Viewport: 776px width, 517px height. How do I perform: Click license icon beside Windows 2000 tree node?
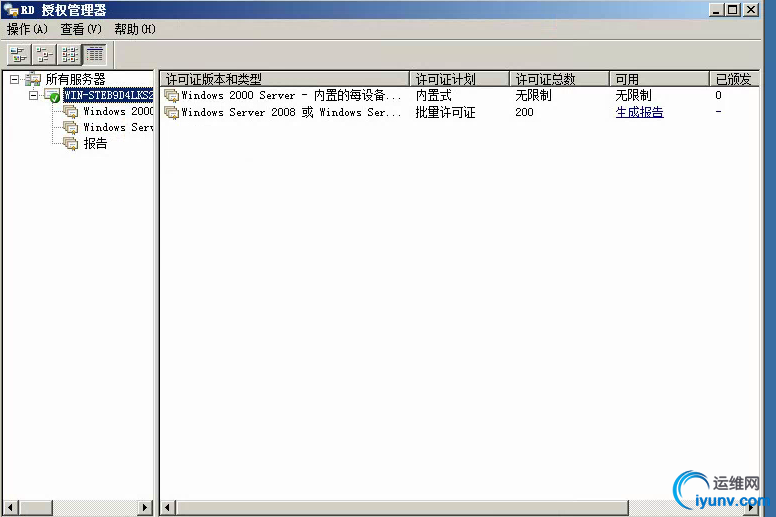(x=71, y=111)
